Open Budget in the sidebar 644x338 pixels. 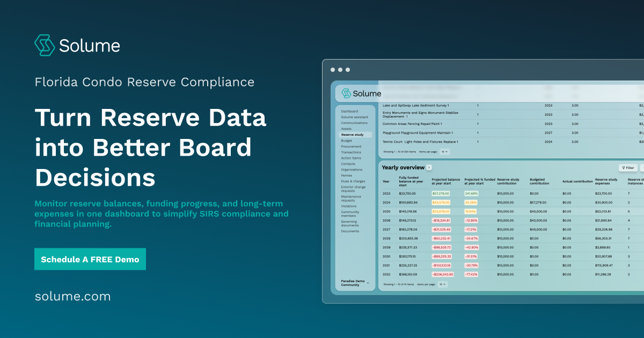point(347,141)
